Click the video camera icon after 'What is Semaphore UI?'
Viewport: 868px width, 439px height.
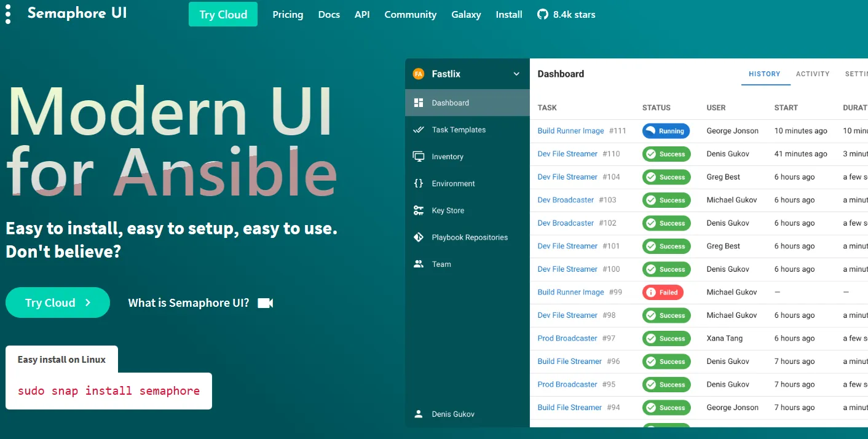click(265, 303)
